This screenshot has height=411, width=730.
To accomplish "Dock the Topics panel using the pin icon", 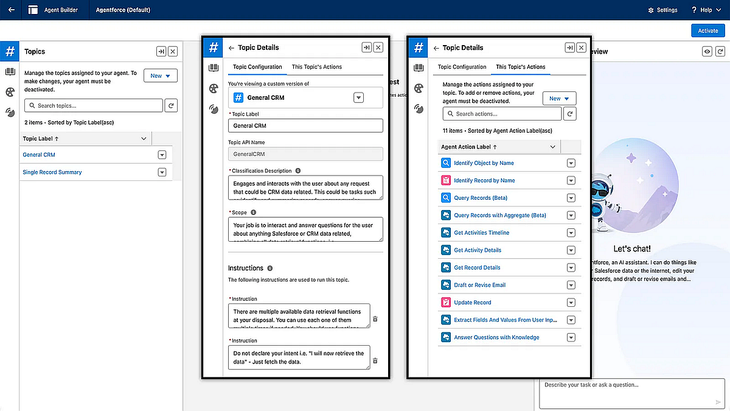I will (160, 50).
